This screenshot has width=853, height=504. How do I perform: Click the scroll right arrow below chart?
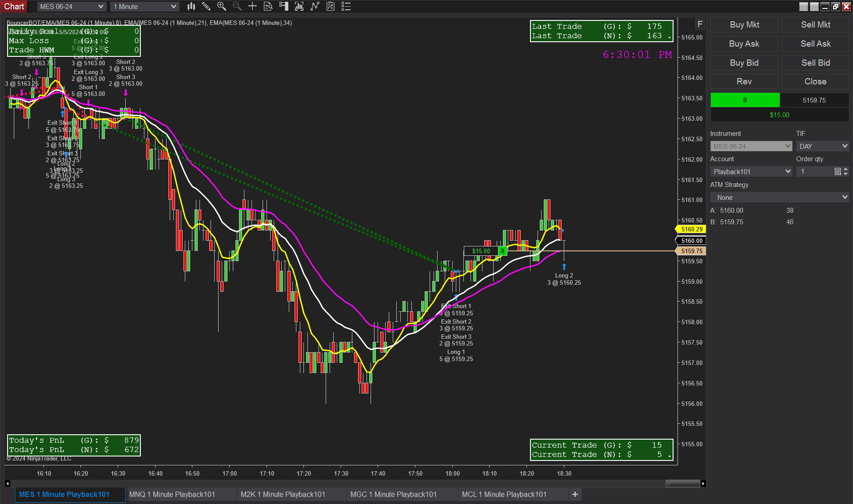click(x=703, y=484)
